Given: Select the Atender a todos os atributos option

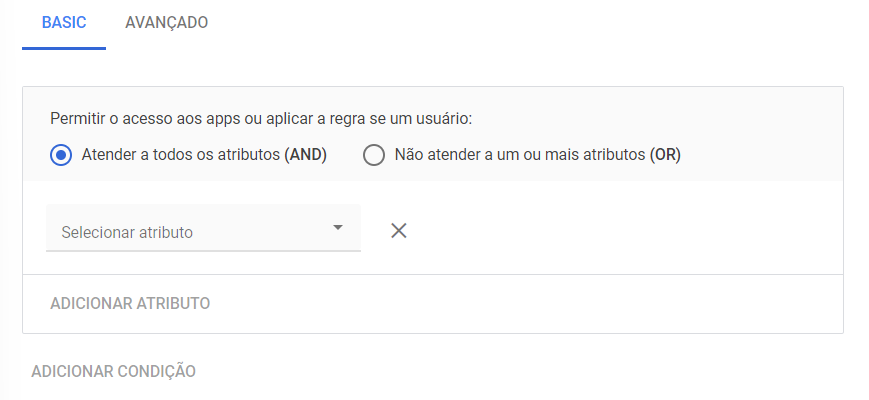Looking at the screenshot, I should (x=188, y=155).
